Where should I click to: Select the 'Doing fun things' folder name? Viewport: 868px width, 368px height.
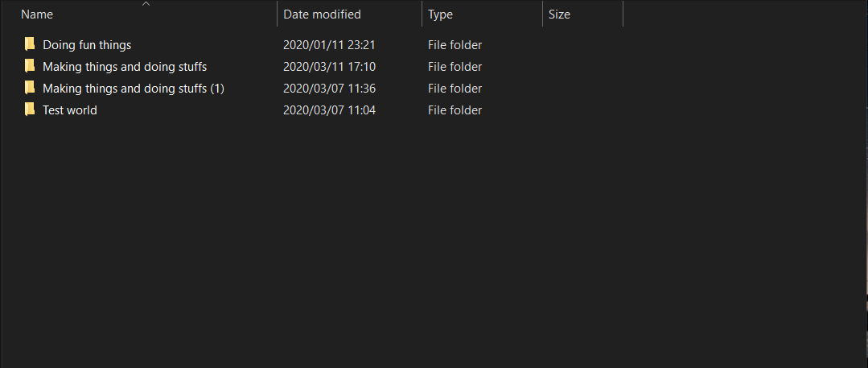[87, 45]
